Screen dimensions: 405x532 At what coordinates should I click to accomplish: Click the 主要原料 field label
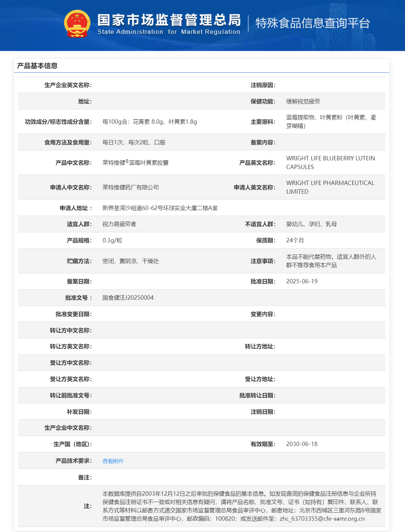coord(263,122)
